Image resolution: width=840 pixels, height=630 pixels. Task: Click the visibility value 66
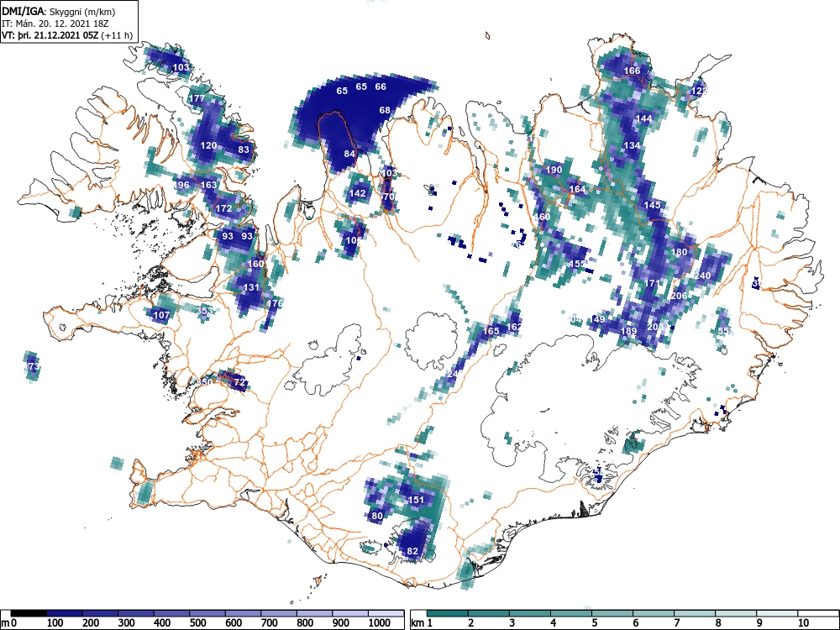point(381,87)
